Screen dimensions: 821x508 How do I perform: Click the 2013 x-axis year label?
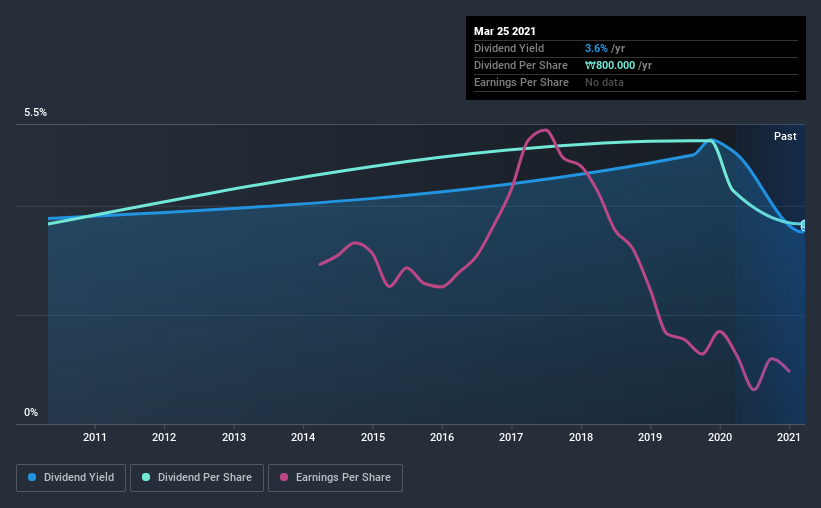(234, 437)
